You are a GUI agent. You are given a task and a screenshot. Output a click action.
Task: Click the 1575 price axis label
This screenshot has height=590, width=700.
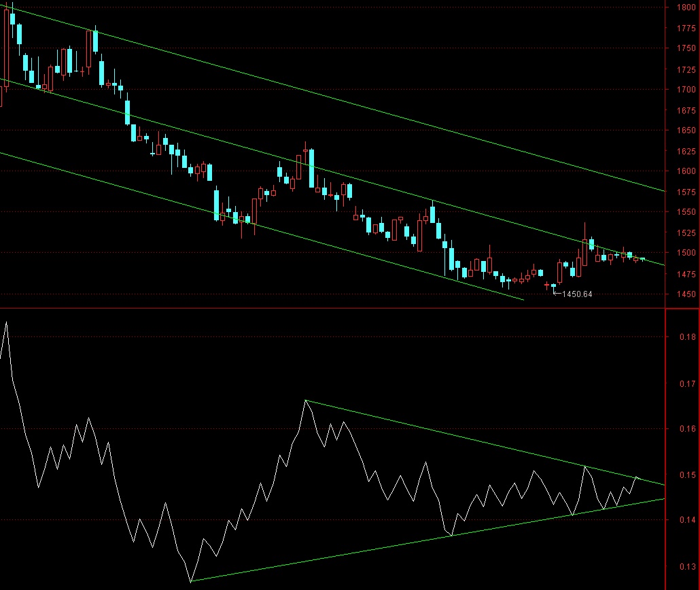(686, 192)
